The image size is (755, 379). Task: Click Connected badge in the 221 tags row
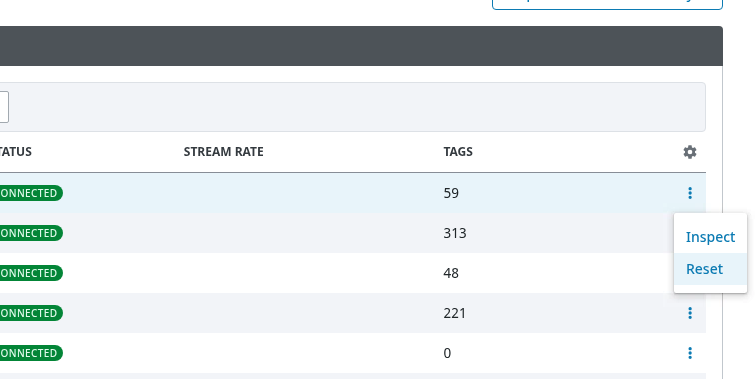point(31,313)
